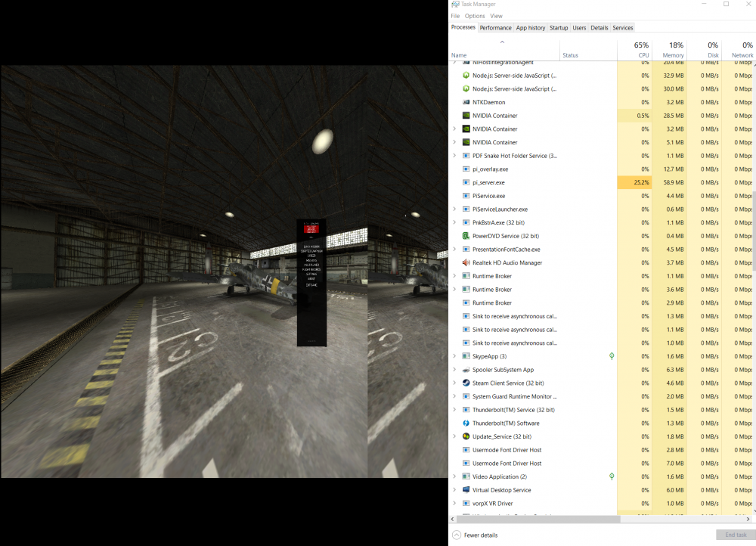Select the Spooler SubSystem App icon
The width and height of the screenshot is (756, 546).
(x=465, y=370)
